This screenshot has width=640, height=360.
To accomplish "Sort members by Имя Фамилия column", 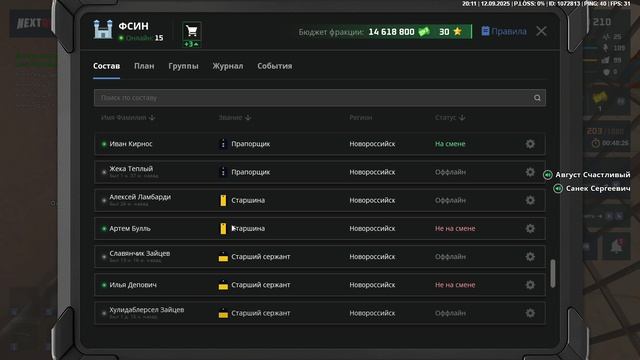I will [128, 118].
